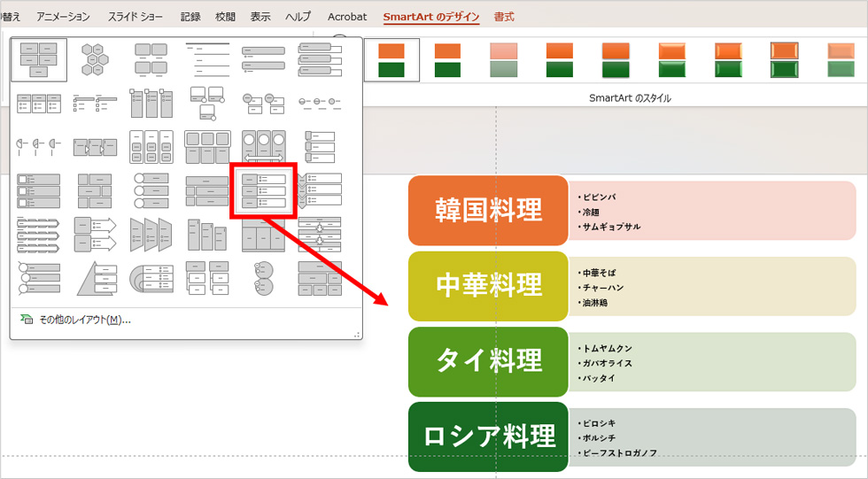Image resolution: width=868 pixels, height=479 pixels.
Task: Apply the beveled dark-outline SmartArt style
Action: tap(785, 60)
